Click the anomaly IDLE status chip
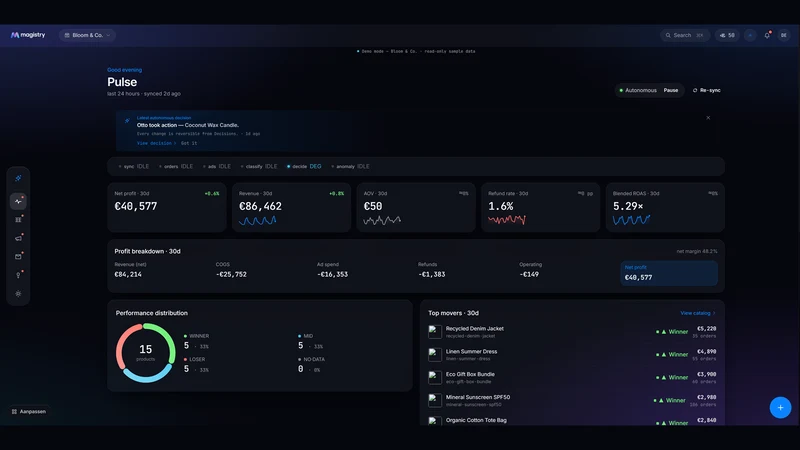The height and width of the screenshot is (450, 800). click(350, 166)
